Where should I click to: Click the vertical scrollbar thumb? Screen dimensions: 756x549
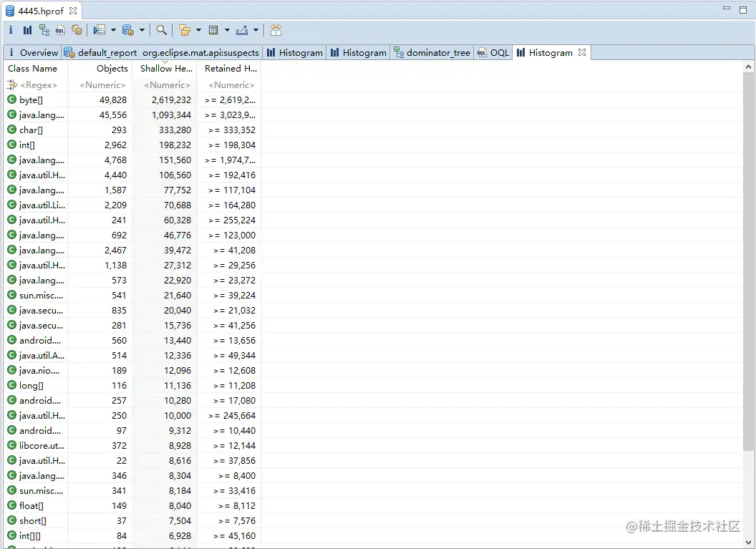point(748,262)
